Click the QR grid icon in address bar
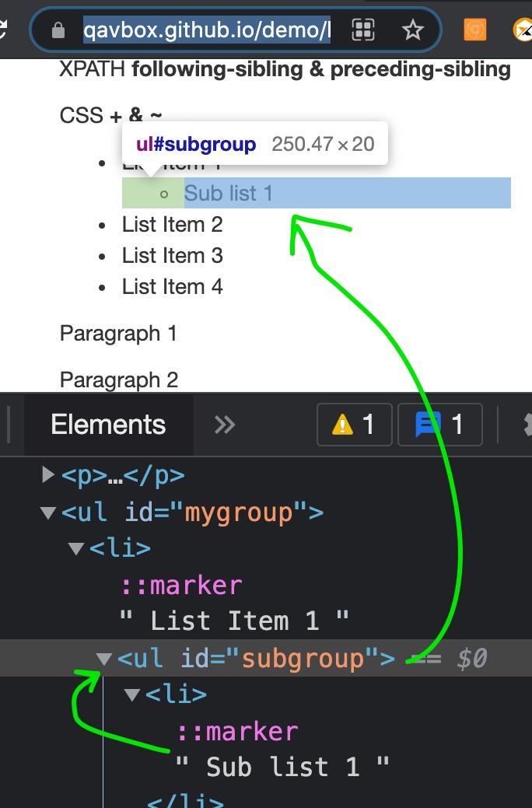The height and width of the screenshot is (808, 532). pyautogui.click(x=363, y=30)
